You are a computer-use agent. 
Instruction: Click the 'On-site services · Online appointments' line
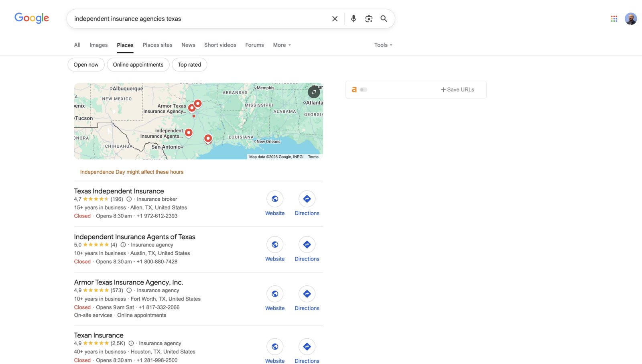[x=120, y=315]
